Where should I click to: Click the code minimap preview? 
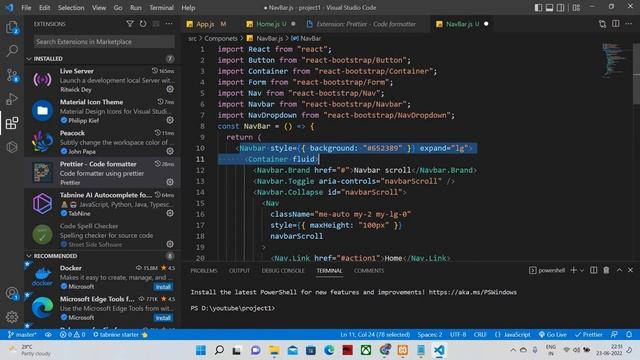pyautogui.click(x=616, y=60)
